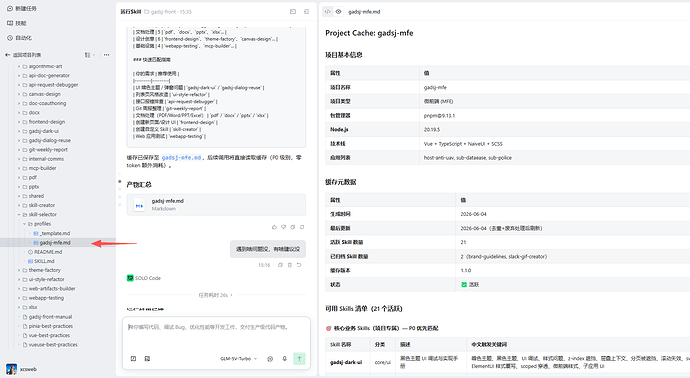Switch the file viewer to source code view
The height and width of the screenshot is (378, 690).
pos(327,12)
